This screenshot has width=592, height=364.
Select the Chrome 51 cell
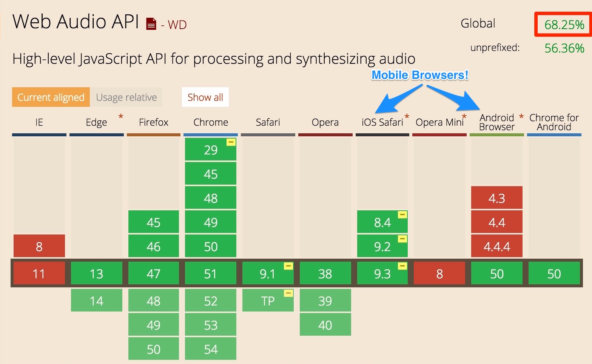211,273
